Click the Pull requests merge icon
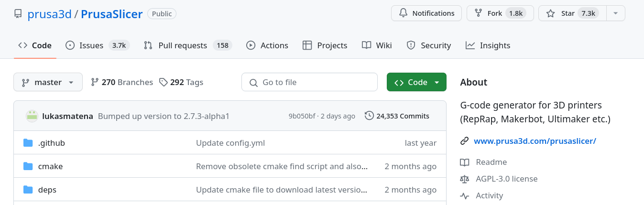The image size is (644, 205). coord(148,45)
